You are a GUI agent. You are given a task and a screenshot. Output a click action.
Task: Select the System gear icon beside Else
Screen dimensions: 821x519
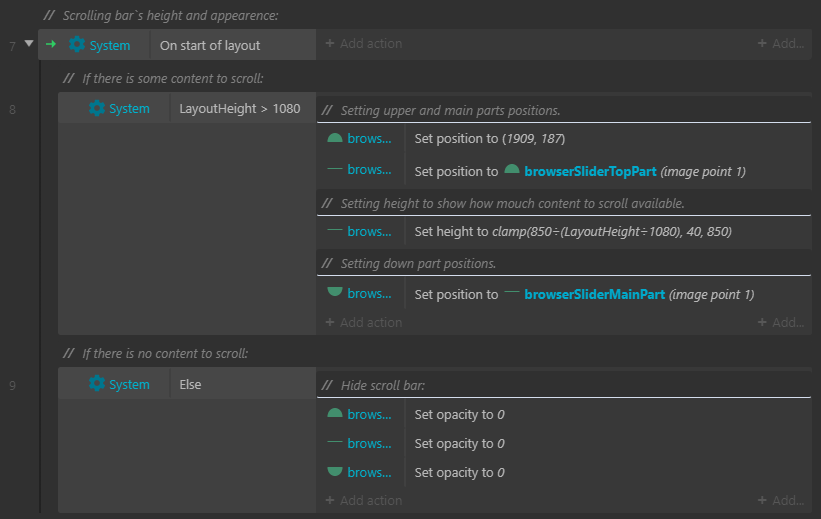tap(96, 383)
